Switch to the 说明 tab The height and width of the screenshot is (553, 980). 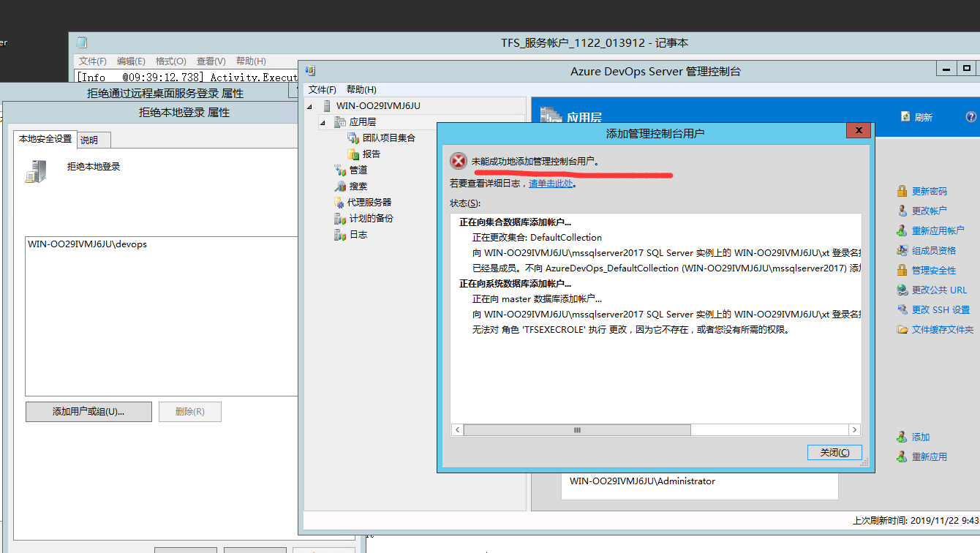point(89,140)
